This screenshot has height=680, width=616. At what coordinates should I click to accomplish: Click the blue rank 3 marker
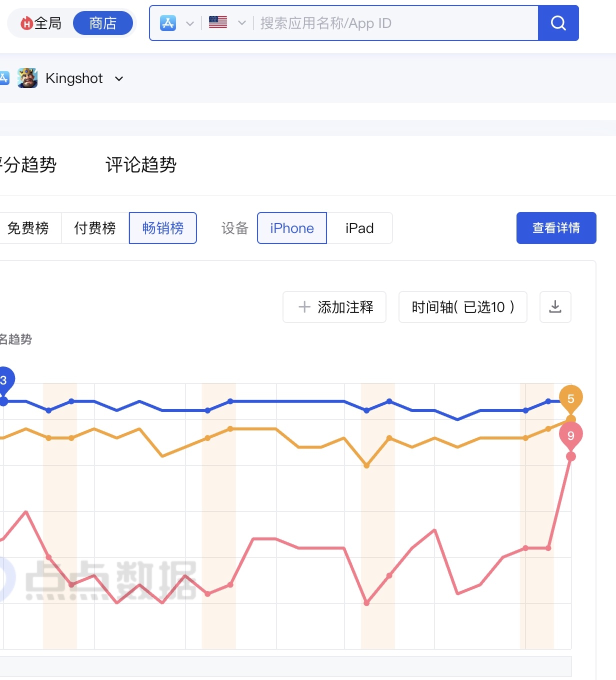pyautogui.click(x=4, y=380)
